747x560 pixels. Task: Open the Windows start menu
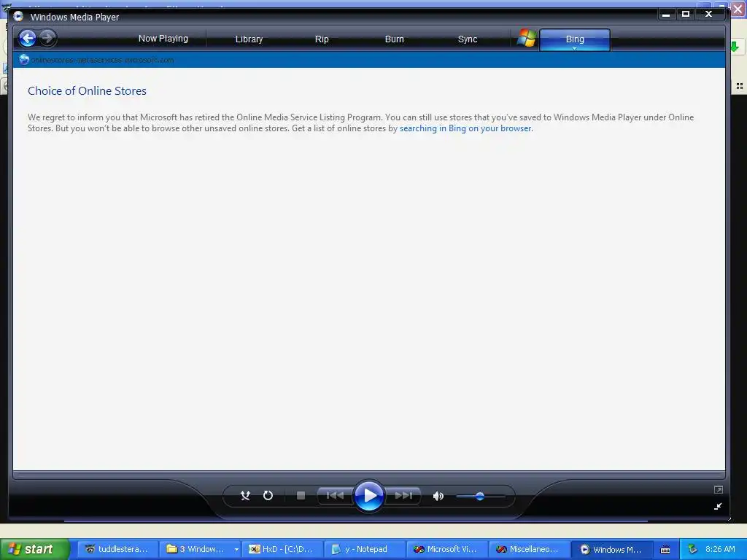[x=35, y=549]
